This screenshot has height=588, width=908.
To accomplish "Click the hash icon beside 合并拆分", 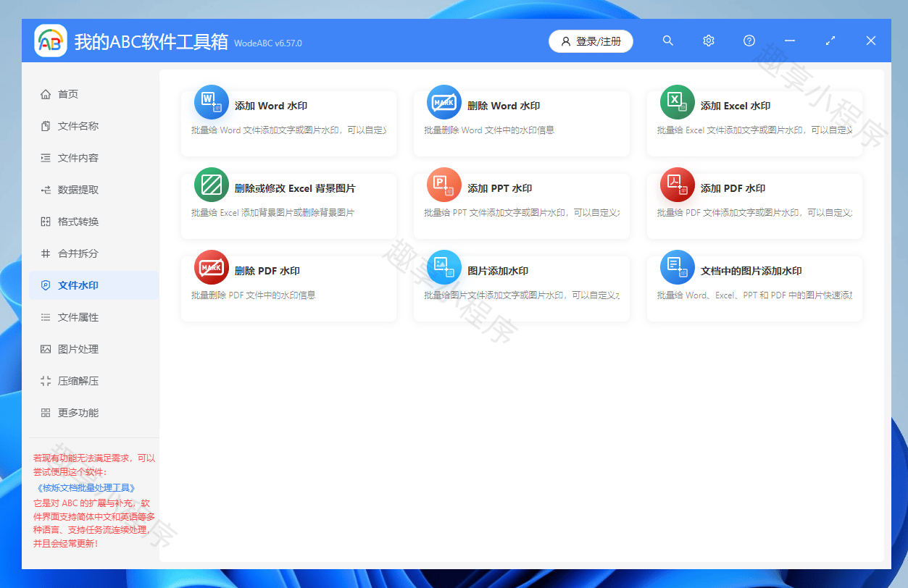I will [46, 253].
